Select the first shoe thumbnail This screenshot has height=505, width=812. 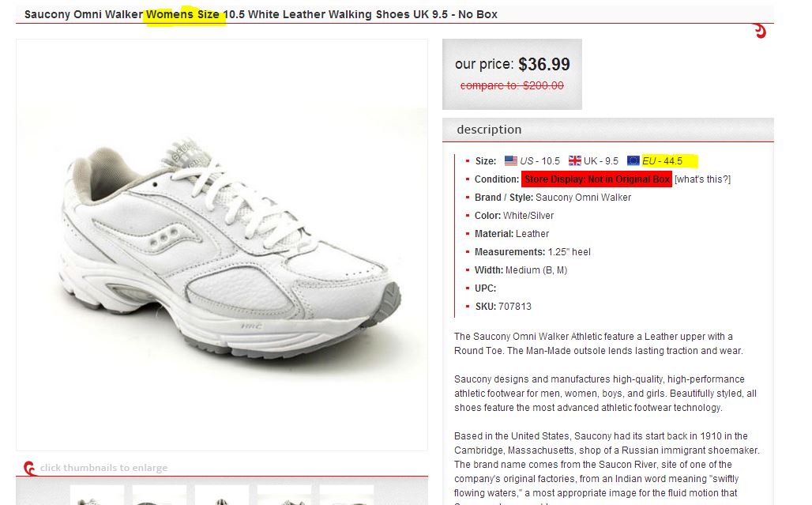97,496
